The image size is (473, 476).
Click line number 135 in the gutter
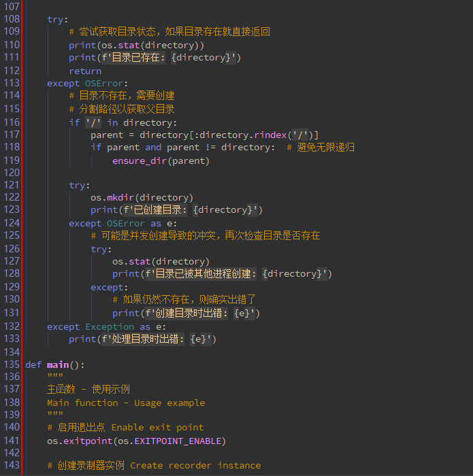tap(12, 365)
